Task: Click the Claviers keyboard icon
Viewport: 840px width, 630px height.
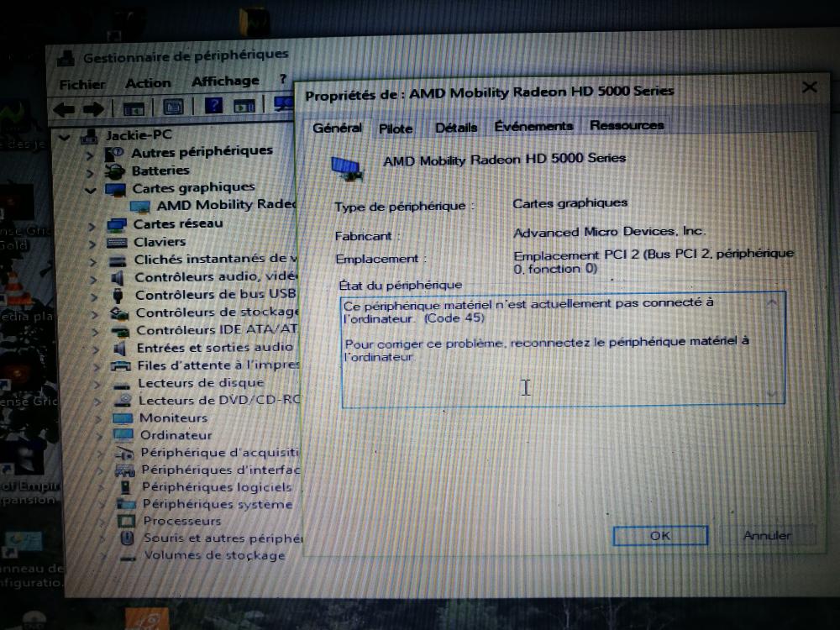Action: (x=117, y=244)
